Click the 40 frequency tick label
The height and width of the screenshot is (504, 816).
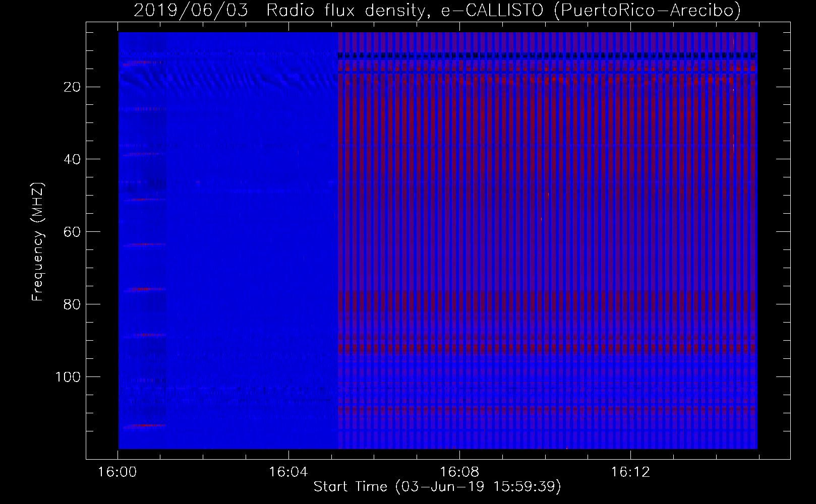point(72,160)
